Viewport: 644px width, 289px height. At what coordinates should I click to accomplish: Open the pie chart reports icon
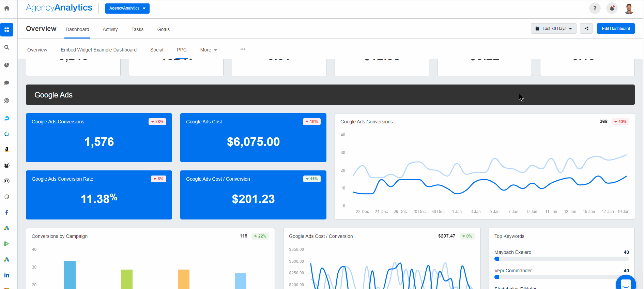(x=6, y=65)
